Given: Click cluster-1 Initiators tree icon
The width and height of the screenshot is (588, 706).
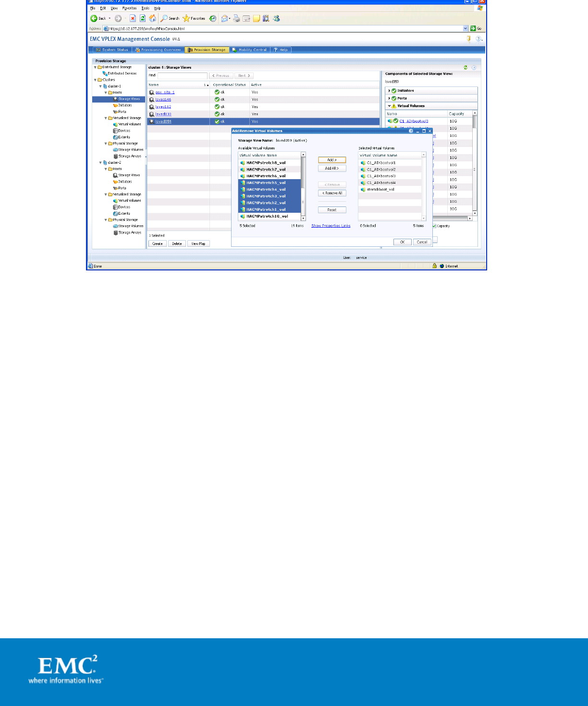Looking at the screenshot, I should [x=115, y=105].
